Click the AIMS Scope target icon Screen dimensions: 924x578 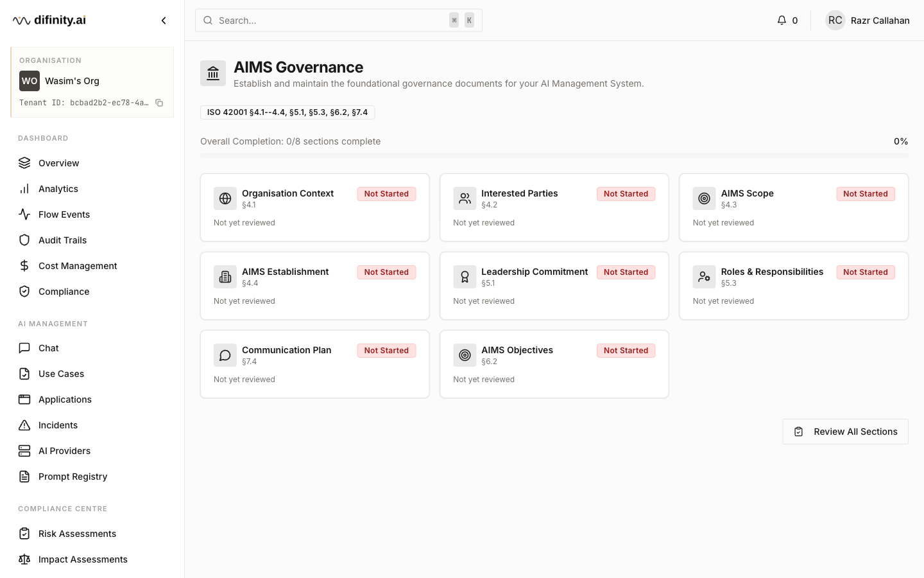tap(704, 198)
